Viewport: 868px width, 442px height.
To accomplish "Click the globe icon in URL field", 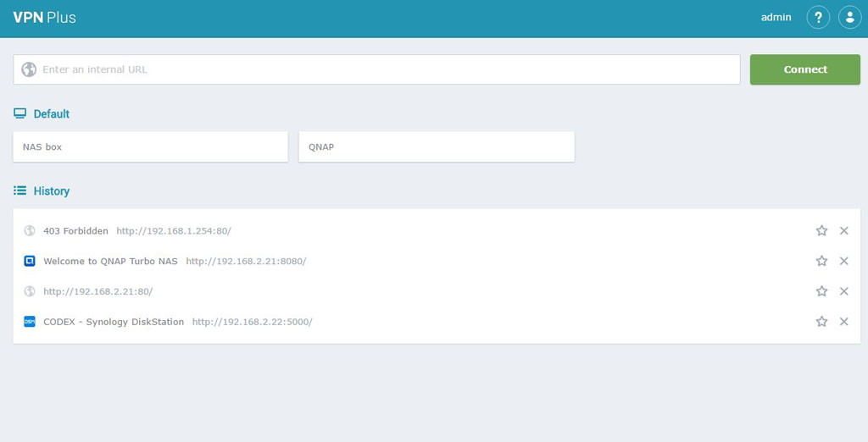I will pyautogui.click(x=29, y=69).
